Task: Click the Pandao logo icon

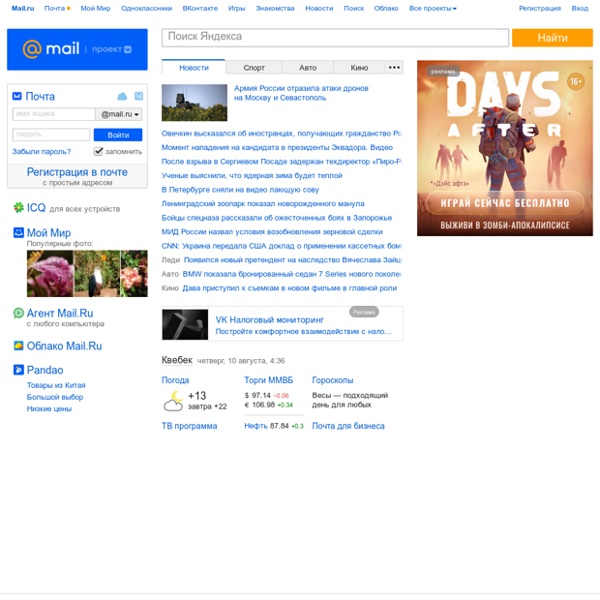Action: [x=18, y=370]
